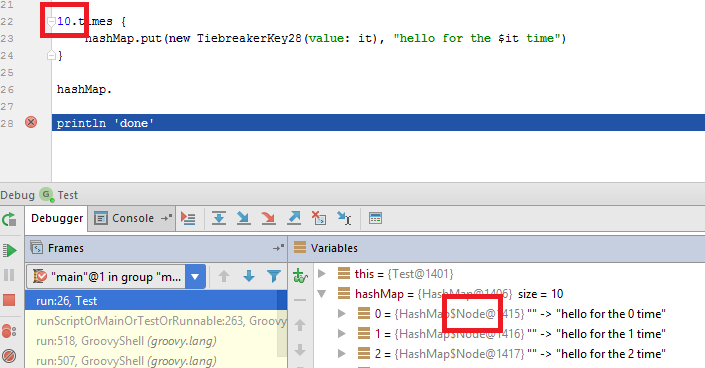
Task: Place cursor after 'hashMap.' on line 26
Action: [112, 89]
